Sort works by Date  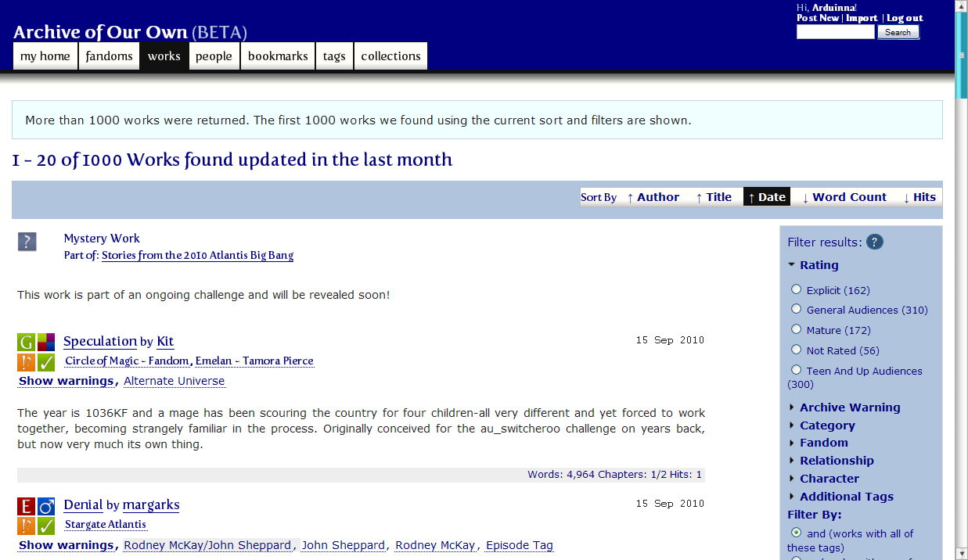click(x=767, y=197)
